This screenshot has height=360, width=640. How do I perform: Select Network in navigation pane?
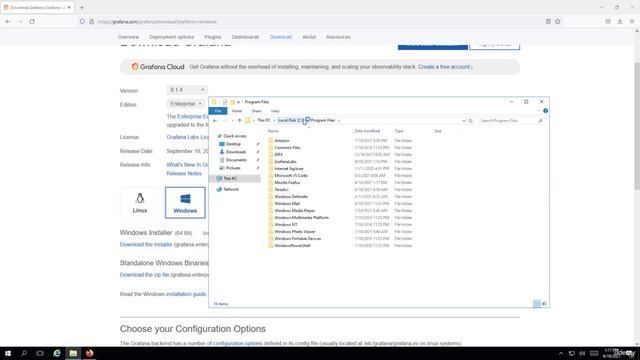click(231, 189)
